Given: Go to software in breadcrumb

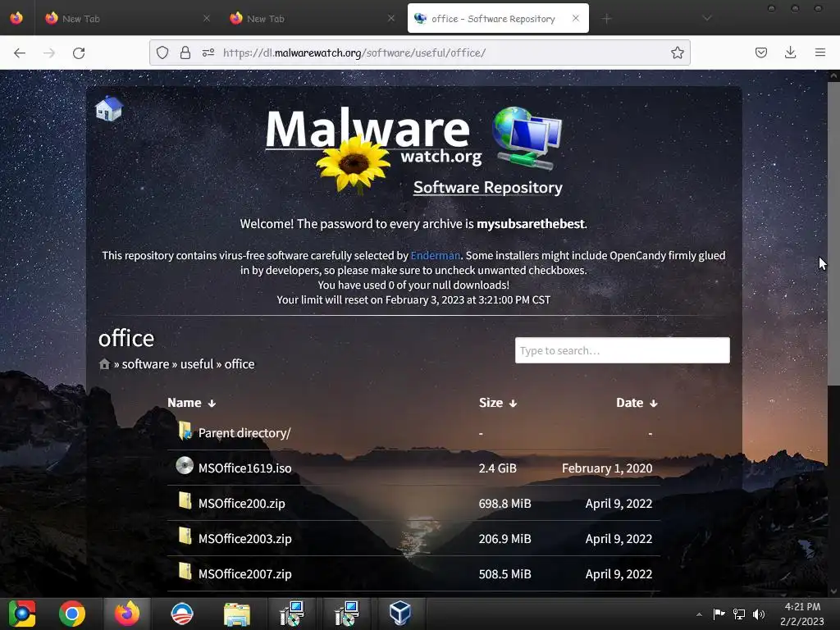Looking at the screenshot, I should (145, 364).
